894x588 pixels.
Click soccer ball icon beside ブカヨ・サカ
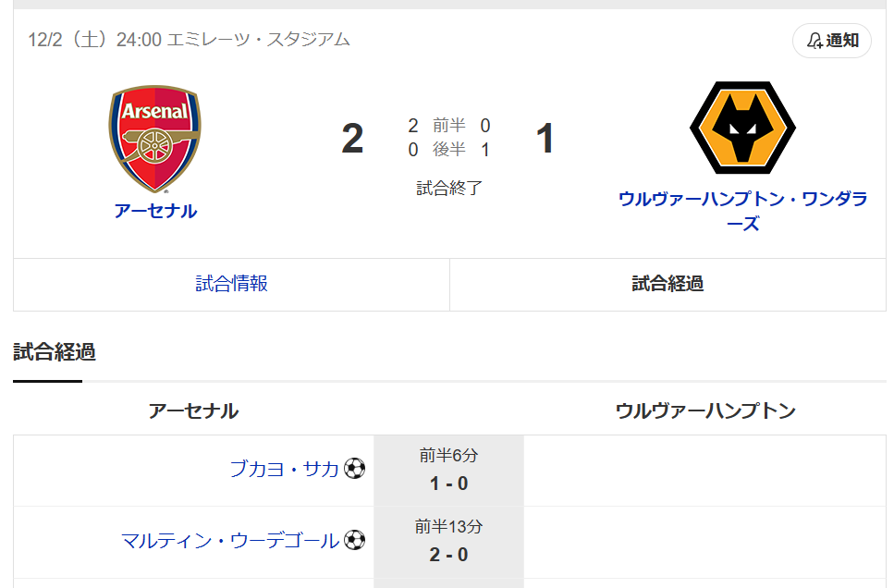click(x=354, y=469)
